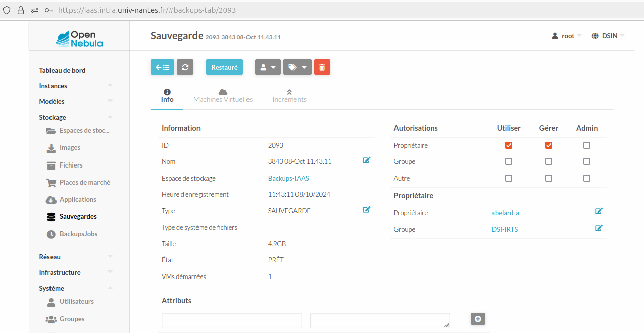The image size is (644, 333).
Task: Add an attribute using the plus button
Action: pyautogui.click(x=478, y=319)
